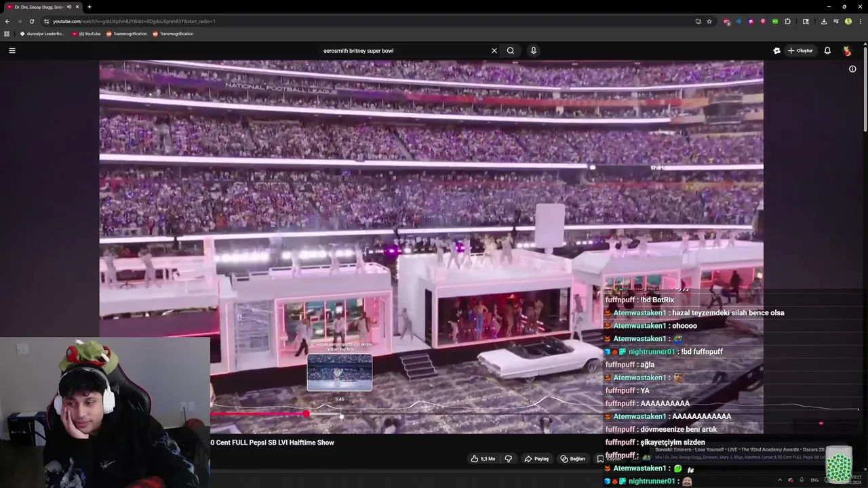
Task: Reload the page with the refresh icon
Action: 31,21
